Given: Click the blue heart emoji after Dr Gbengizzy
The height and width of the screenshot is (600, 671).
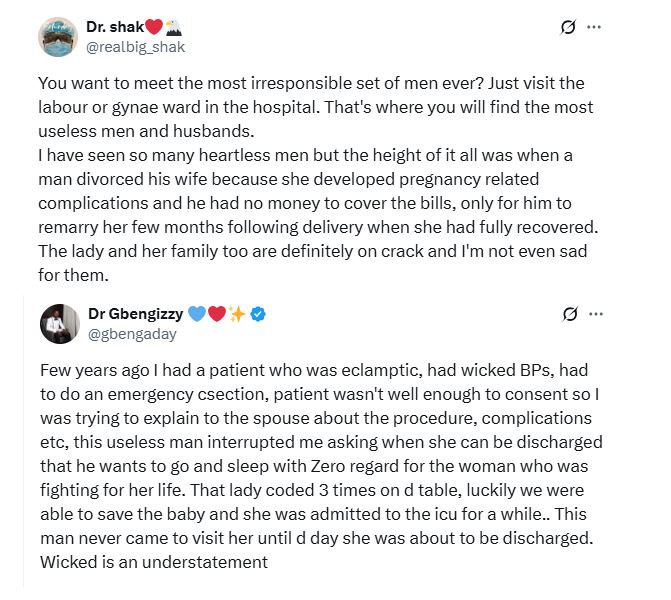Looking at the screenshot, I should point(196,314).
